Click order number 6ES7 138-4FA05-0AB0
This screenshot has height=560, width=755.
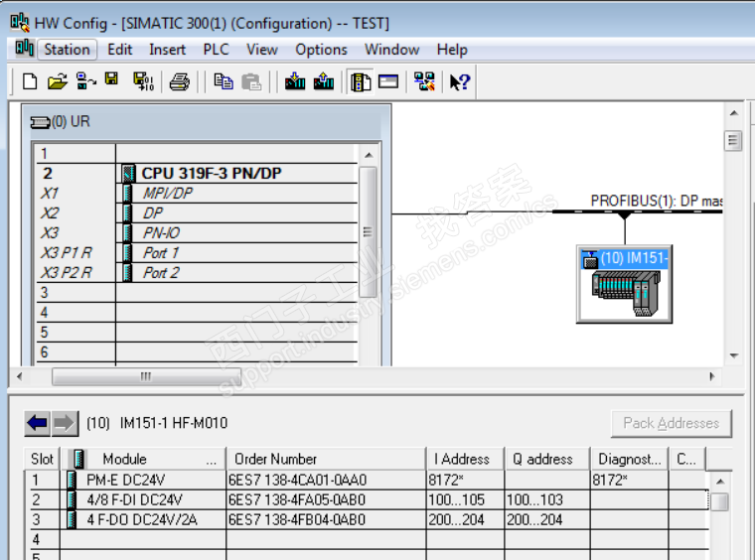297,499
